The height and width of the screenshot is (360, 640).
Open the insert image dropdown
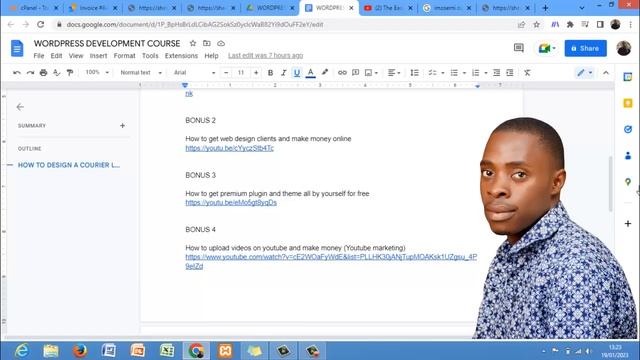click(371, 73)
